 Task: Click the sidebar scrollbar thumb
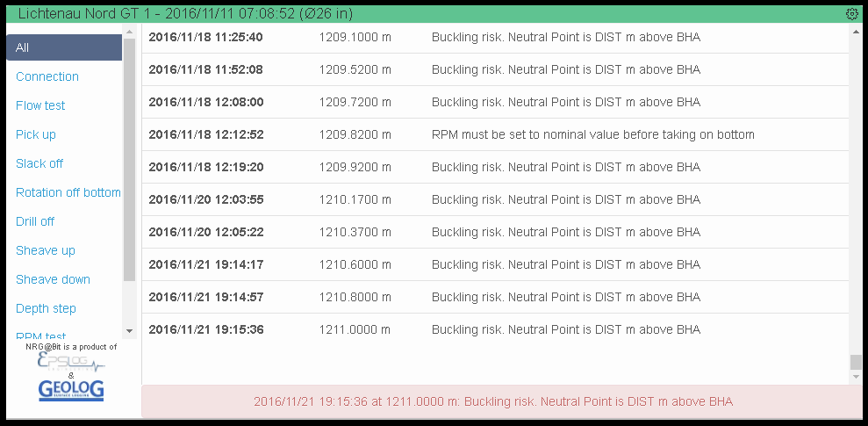click(x=130, y=160)
